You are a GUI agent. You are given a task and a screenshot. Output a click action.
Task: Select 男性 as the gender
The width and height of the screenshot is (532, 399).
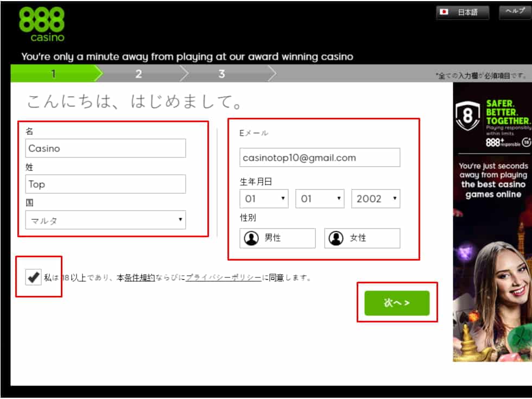277,238
